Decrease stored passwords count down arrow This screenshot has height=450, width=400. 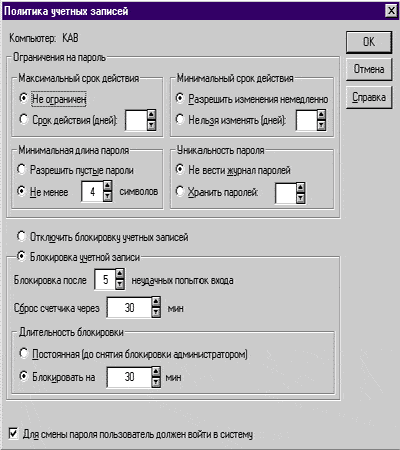(300, 198)
